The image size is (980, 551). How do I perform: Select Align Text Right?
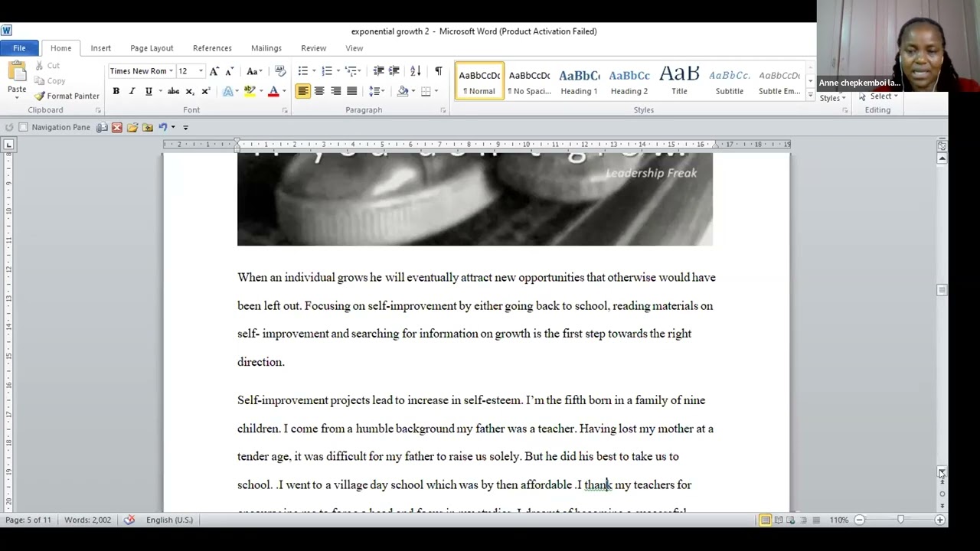335,91
